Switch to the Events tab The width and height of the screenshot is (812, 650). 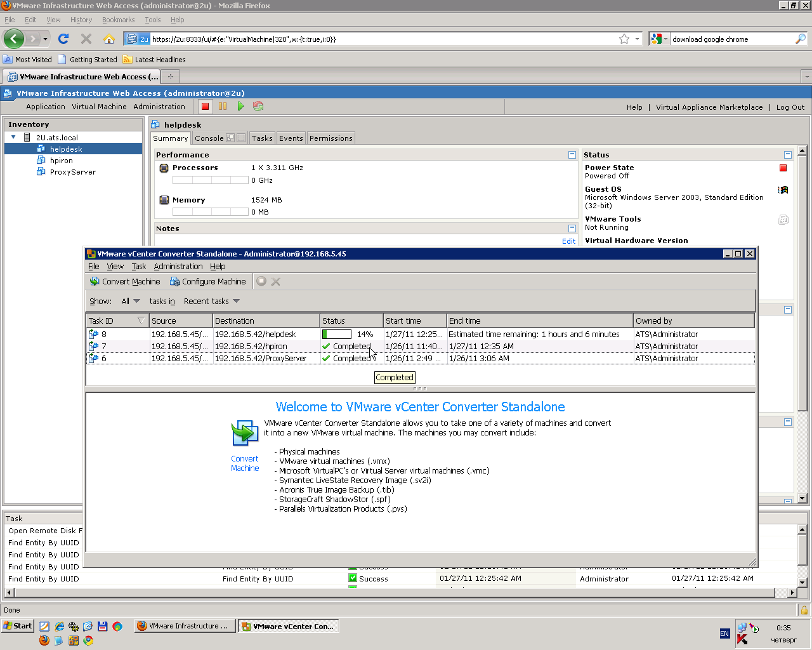291,138
